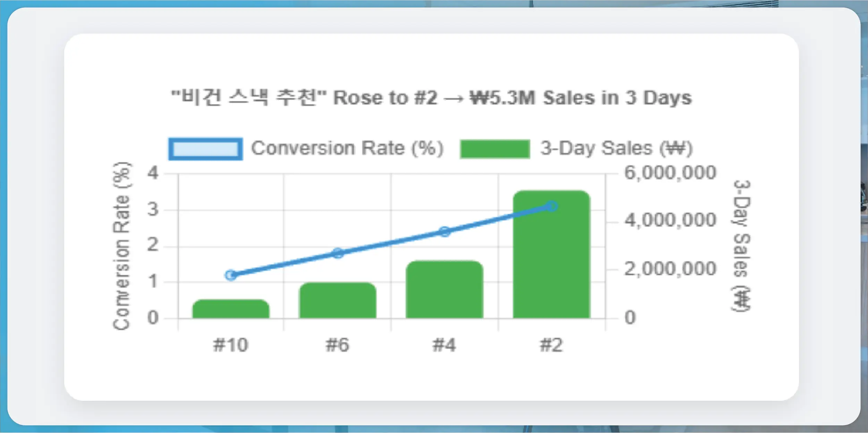Screen dimensions: 868x433
Task: Click the green 3-Day Sales legend swatch
Action: pos(495,149)
